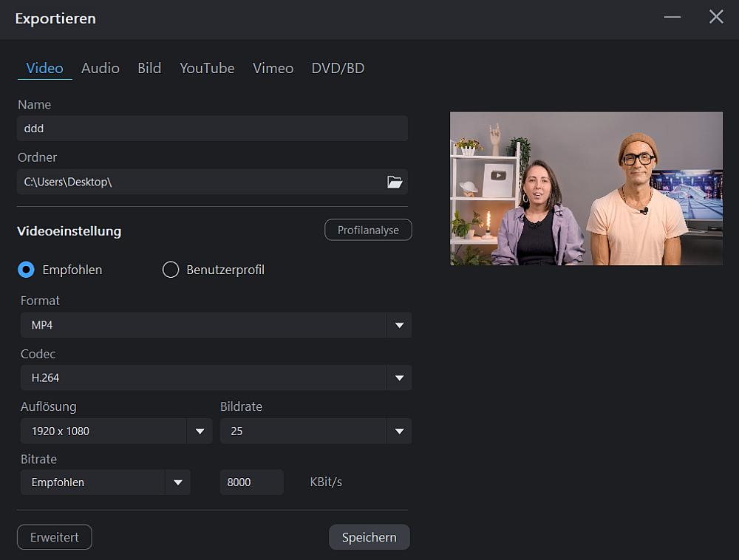739x560 pixels.
Task: Minimize the Exportieren window
Action: click(x=672, y=17)
